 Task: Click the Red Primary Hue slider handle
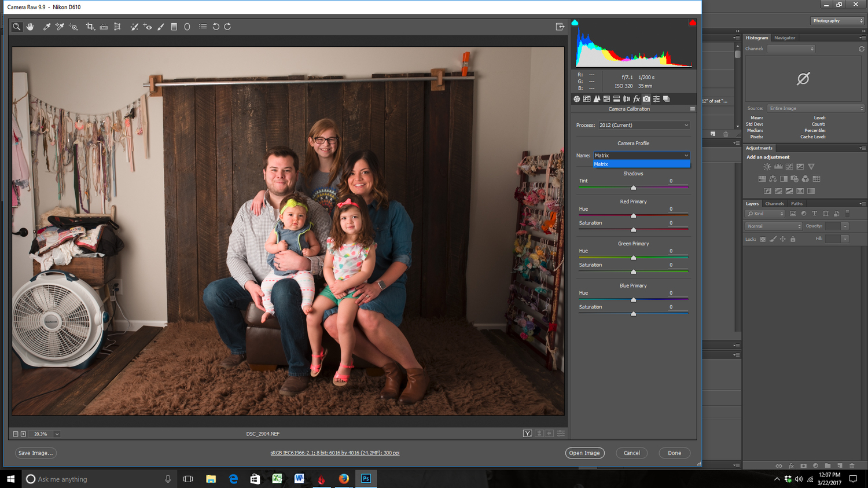634,216
